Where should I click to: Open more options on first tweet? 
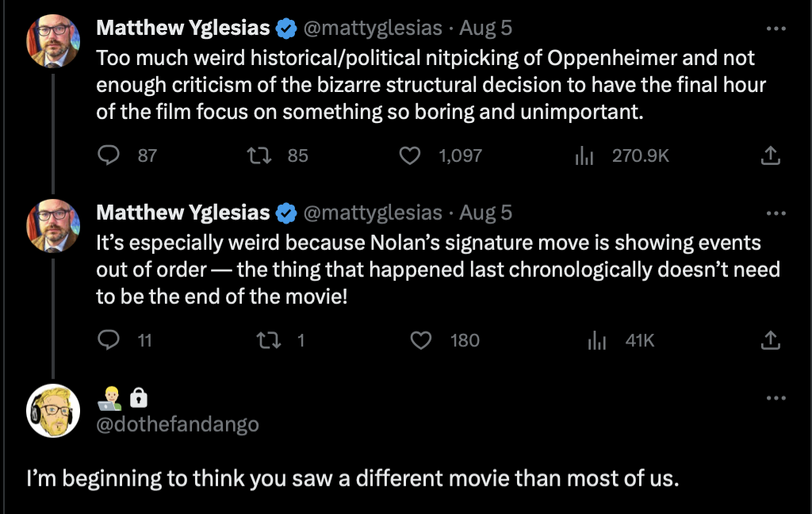click(776, 29)
